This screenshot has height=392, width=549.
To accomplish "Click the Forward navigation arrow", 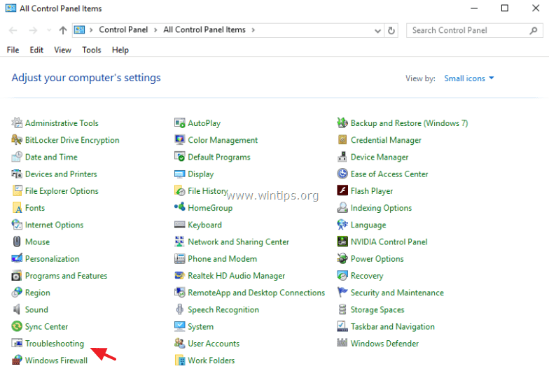I will 33,31.
